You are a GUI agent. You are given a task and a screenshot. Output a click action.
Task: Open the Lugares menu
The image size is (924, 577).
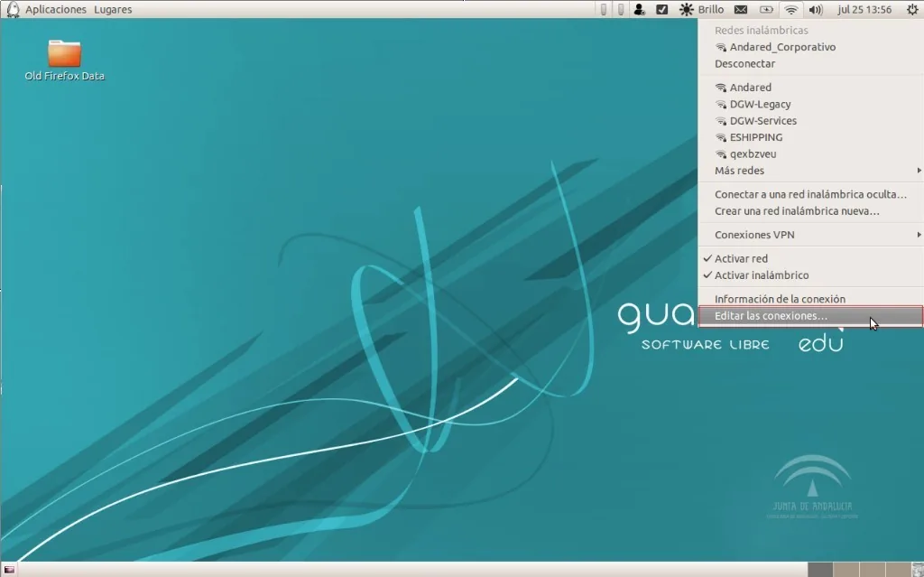point(113,9)
